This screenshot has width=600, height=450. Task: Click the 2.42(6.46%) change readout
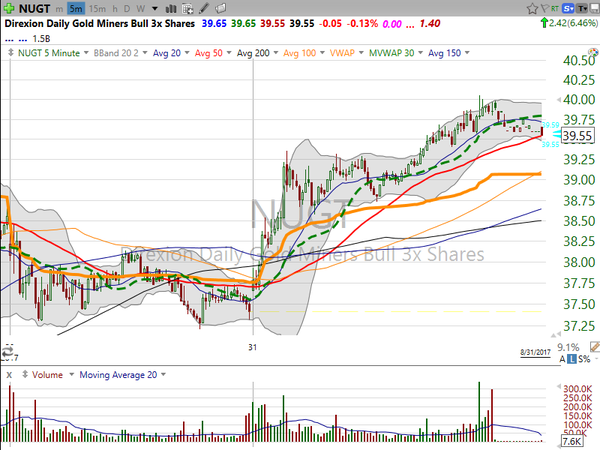[573, 23]
